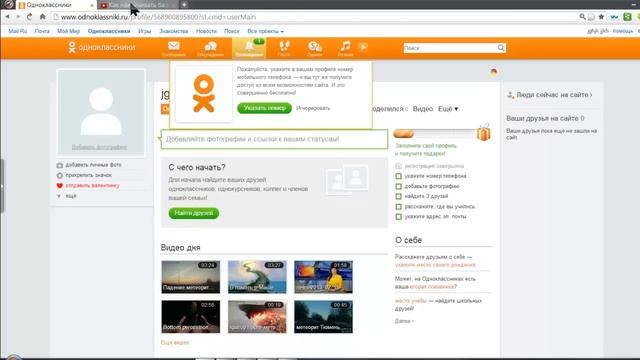640x360 pixels.
Task: Open 'метеорит Тюмень' video thumbnail
Action: pos(323,317)
